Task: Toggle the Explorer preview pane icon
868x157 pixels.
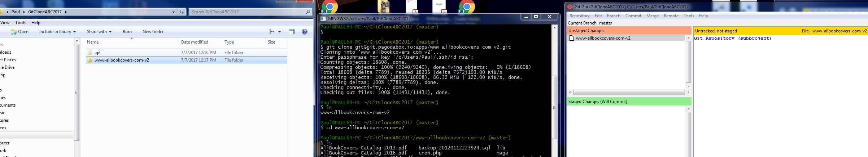Action: [x=292, y=32]
